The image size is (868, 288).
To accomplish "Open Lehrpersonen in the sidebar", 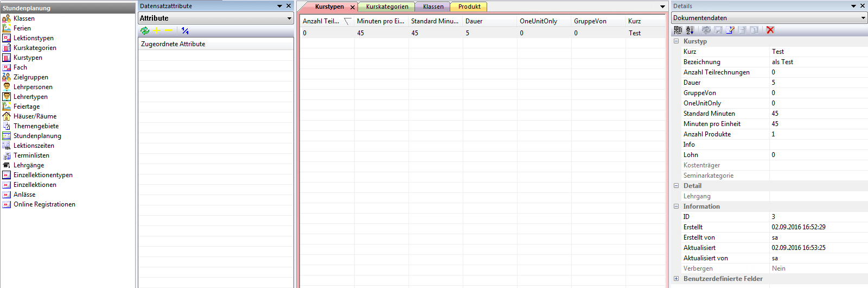I will click(x=33, y=87).
